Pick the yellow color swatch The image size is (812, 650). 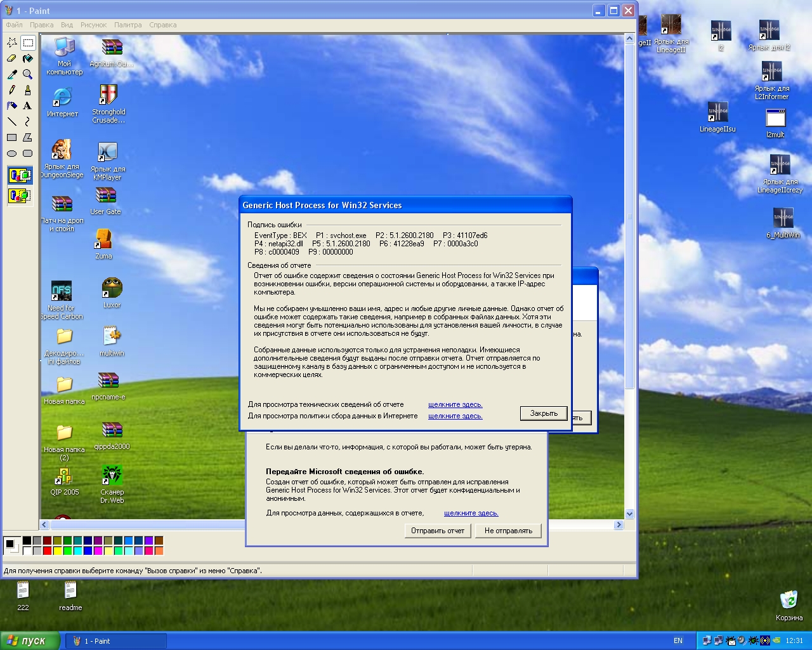(57, 551)
